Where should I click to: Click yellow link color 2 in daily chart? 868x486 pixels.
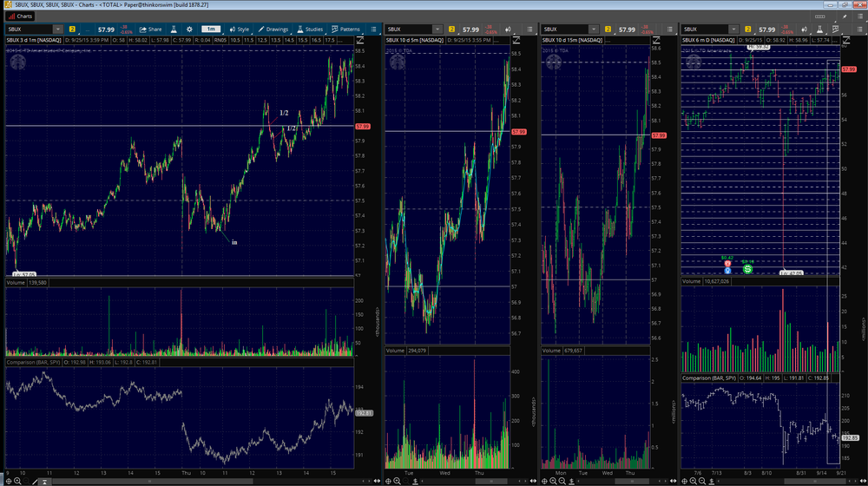(x=748, y=30)
